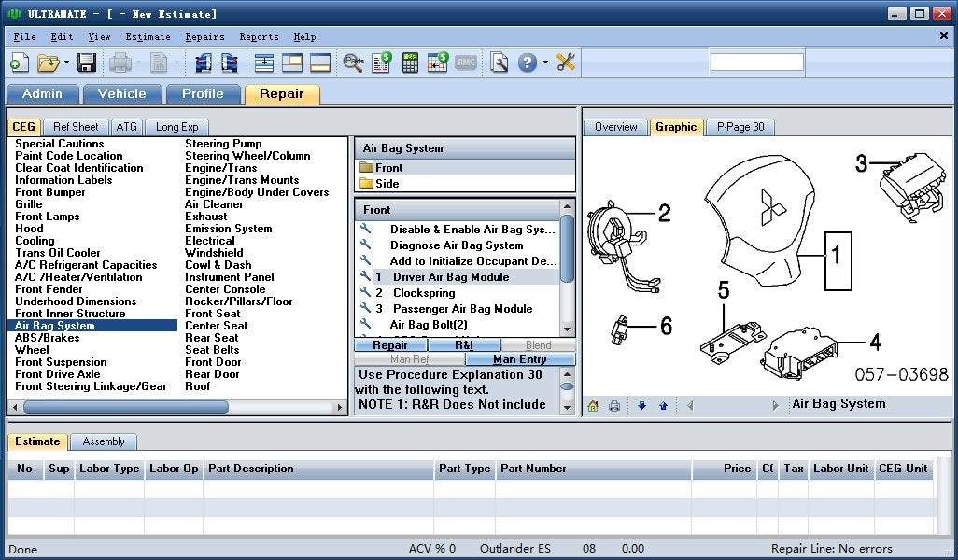The image size is (958, 560).
Task: Open the Long Exp tab
Action: pyautogui.click(x=176, y=127)
